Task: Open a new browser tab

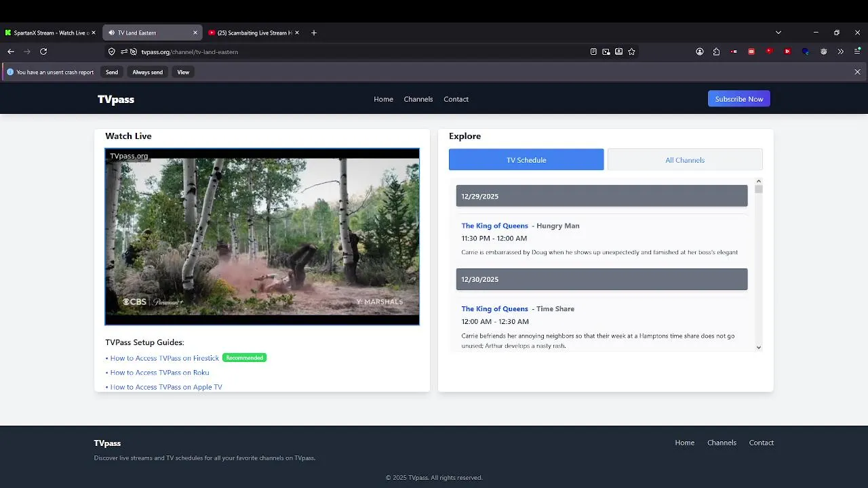Action: click(313, 33)
